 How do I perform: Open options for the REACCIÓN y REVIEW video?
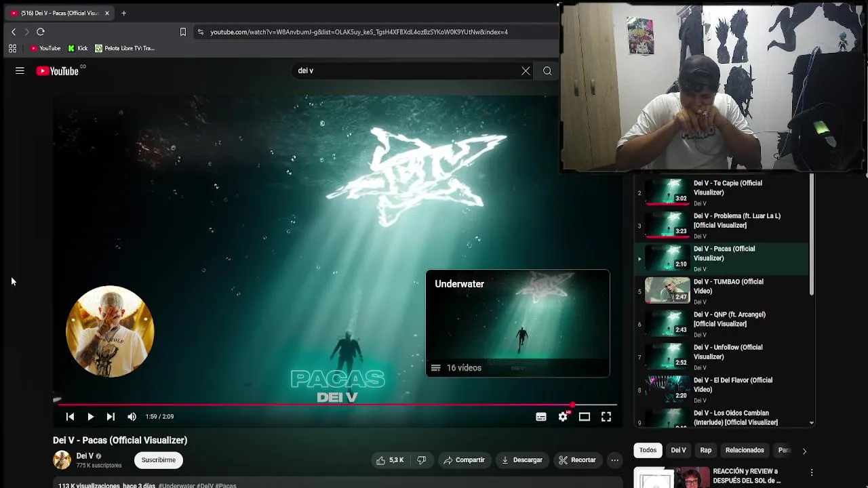(x=811, y=472)
